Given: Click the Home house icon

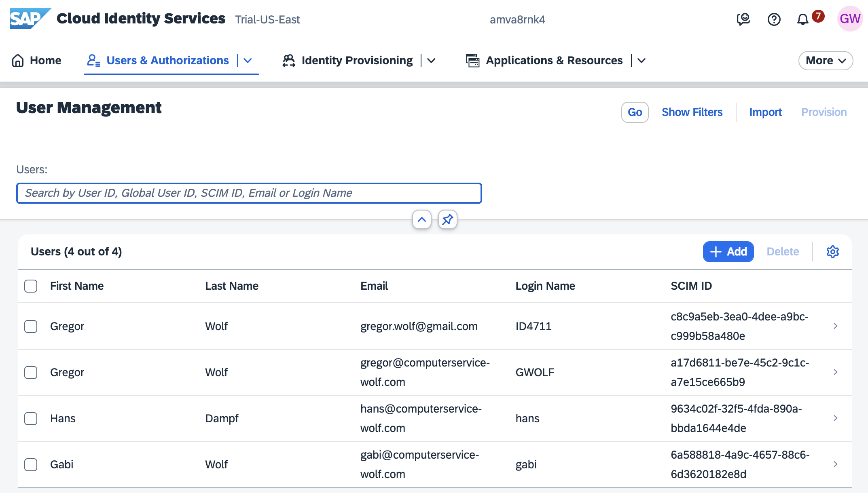Looking at the screenshot, I should click(x=18, y=60).
